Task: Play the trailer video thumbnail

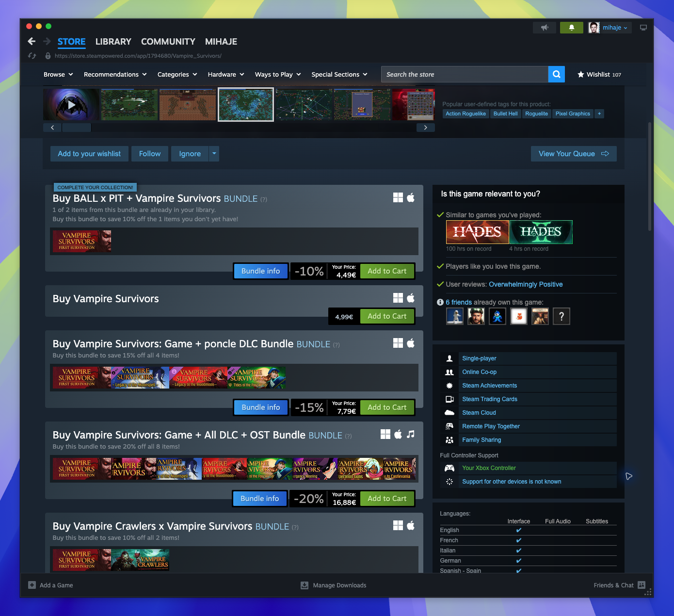Action: 71,104
